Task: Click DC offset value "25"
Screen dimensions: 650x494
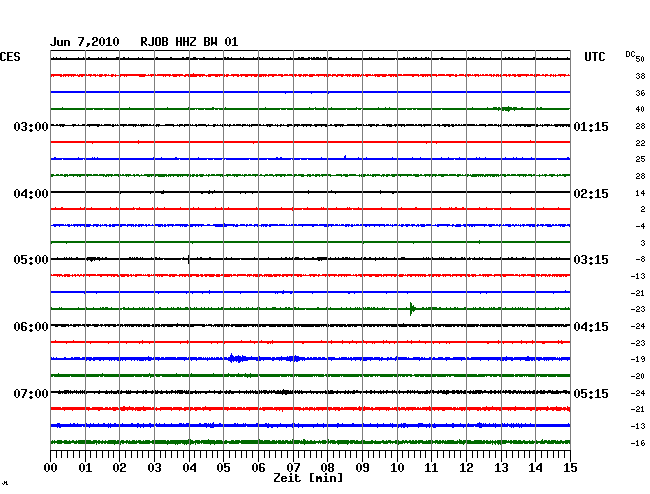Action: pyautogui.click(x=640, y=159)
